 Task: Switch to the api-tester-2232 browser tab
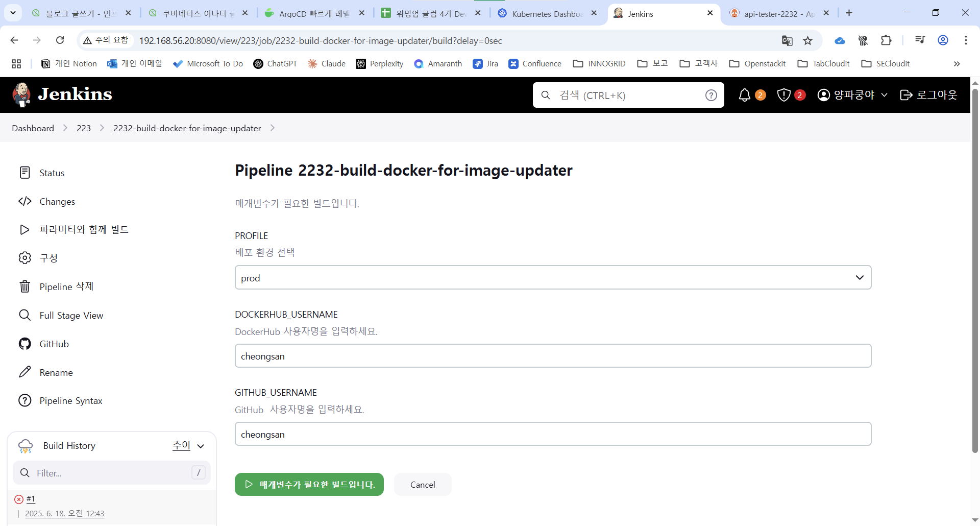coord(779,13)
